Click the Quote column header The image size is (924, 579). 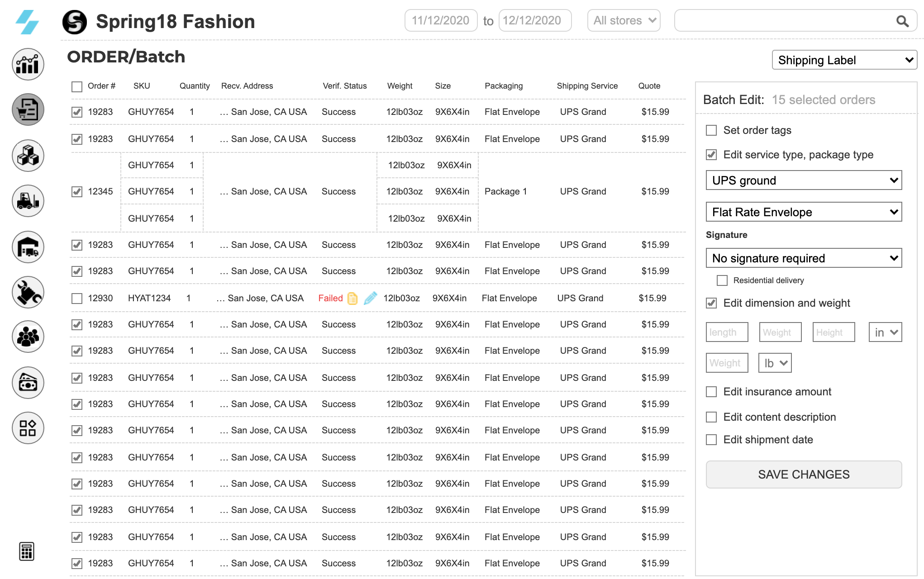click(649, 86)
